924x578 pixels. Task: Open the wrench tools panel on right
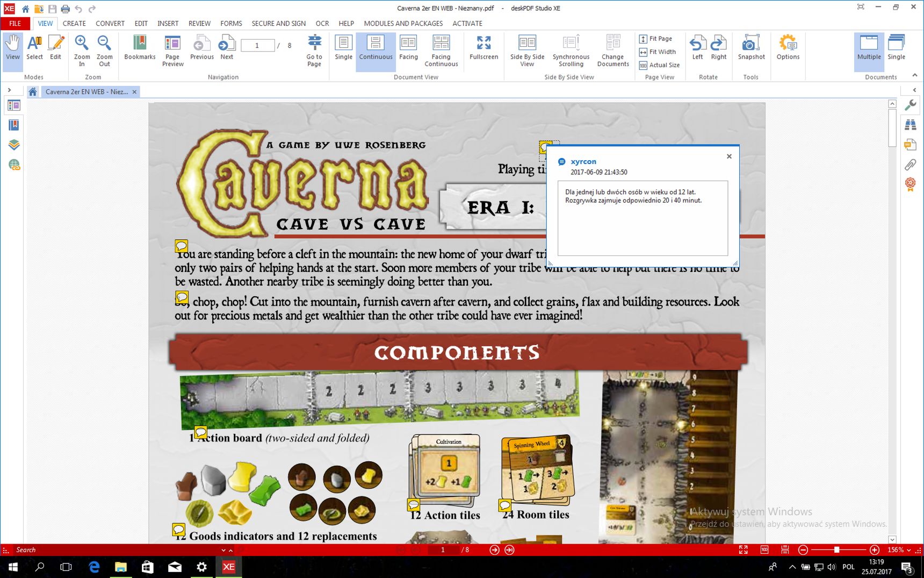tap(911, 105)
